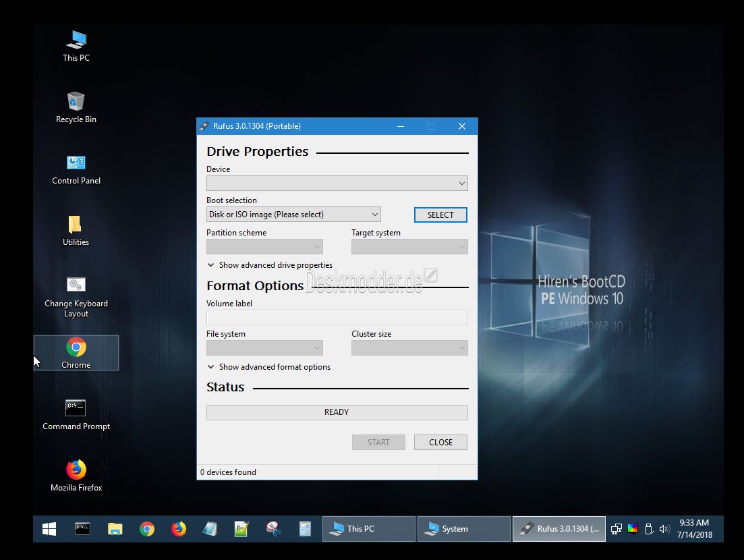Open the Utilities folder on the desktop
The width and height of the screenshot is (744, 560).
point(76,231)
